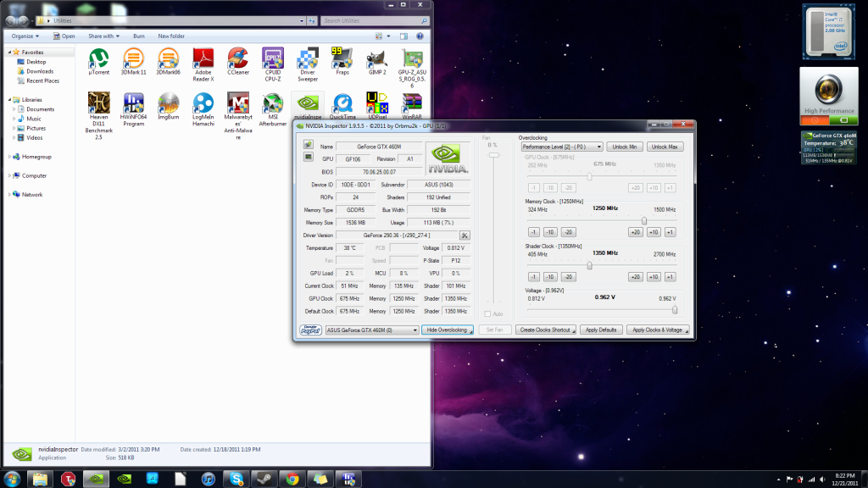Open the 3DMark06 shortcut icon

(x=169, y=61)
